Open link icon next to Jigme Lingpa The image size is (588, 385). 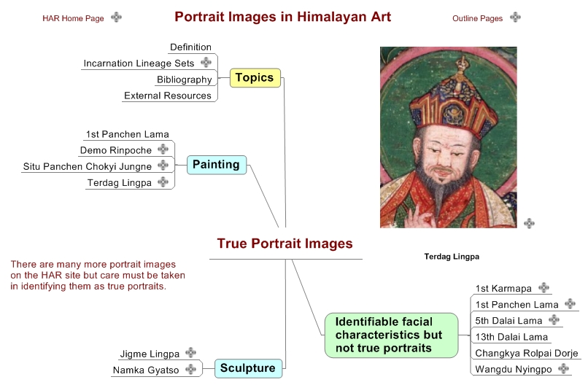point(191,352)
